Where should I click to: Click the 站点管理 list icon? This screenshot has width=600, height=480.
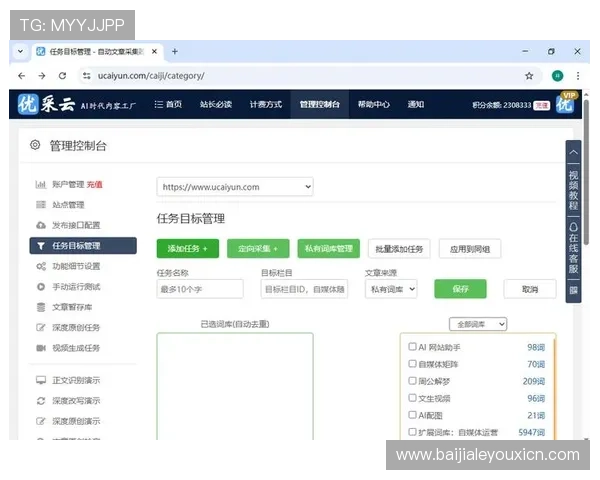tap(41, 205)
